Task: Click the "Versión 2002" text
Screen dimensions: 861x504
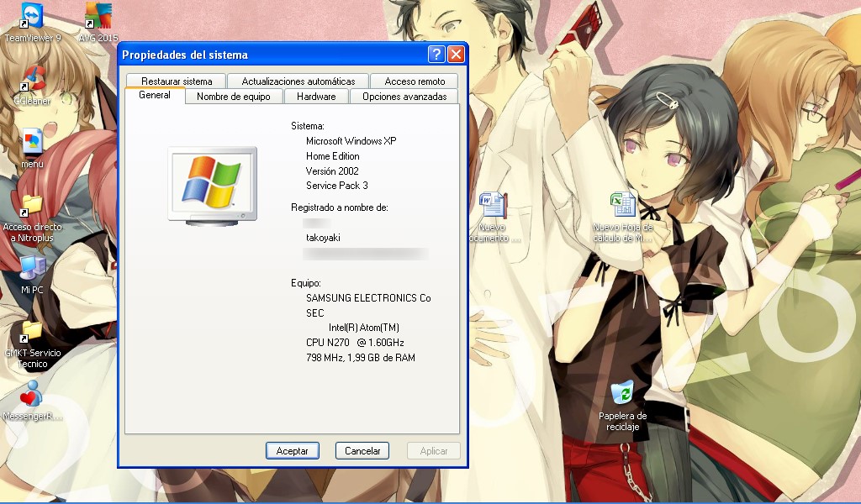Action: point(332,171)
